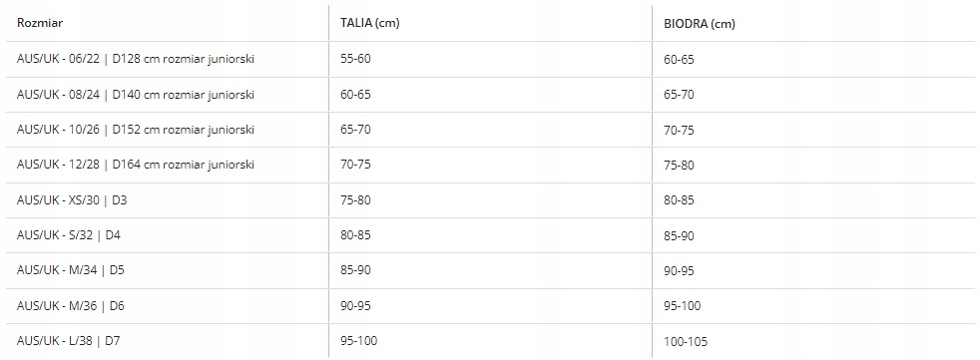
Task: Select the AUS/UK - L/38 D7 row
Action: pyautogui.click(x=490, y=341)
